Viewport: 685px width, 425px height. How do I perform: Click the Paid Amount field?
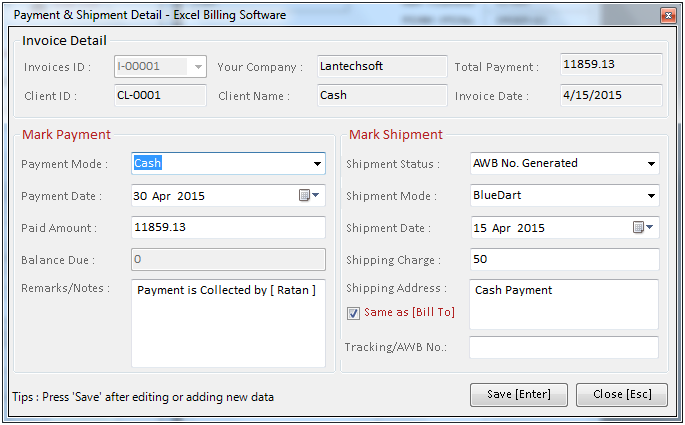click(228, 227)
